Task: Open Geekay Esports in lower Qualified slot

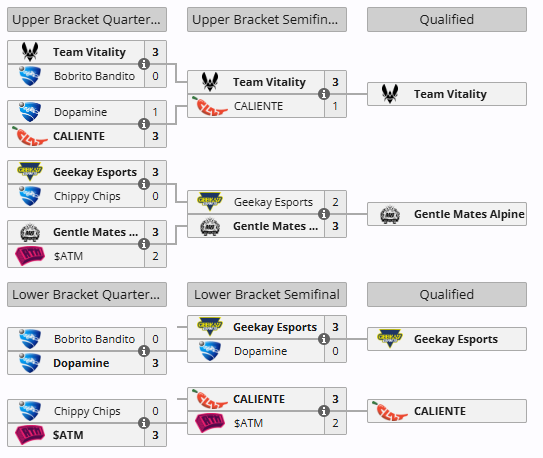Action: [447, 339]
